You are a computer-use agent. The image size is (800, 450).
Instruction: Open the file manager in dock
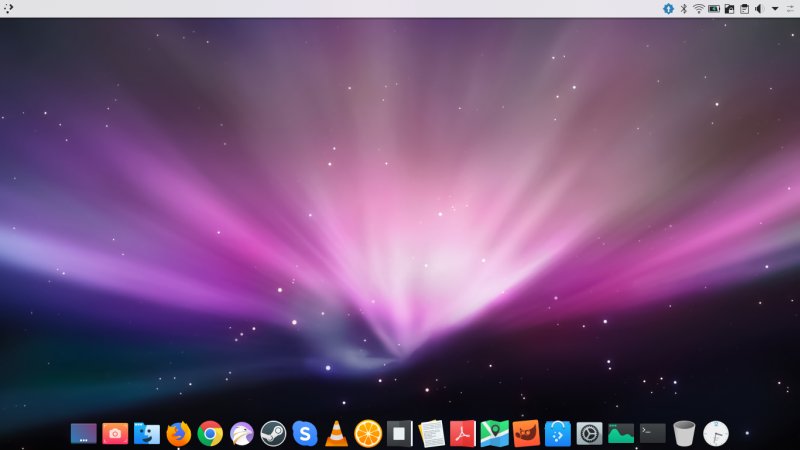point(147,433)
